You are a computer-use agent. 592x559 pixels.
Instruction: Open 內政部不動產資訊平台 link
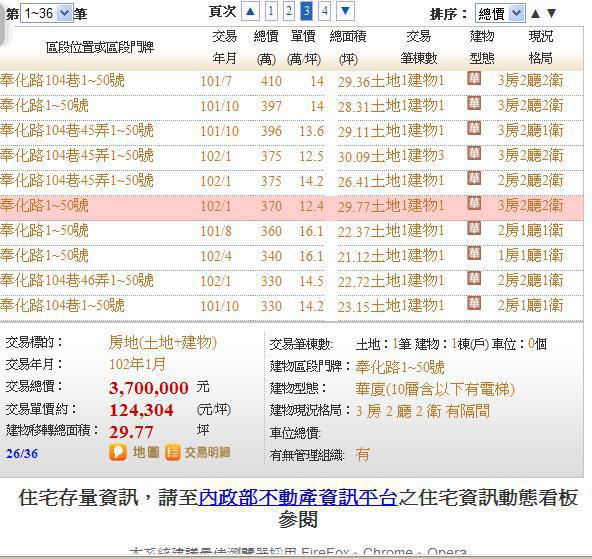click(298, 497)
